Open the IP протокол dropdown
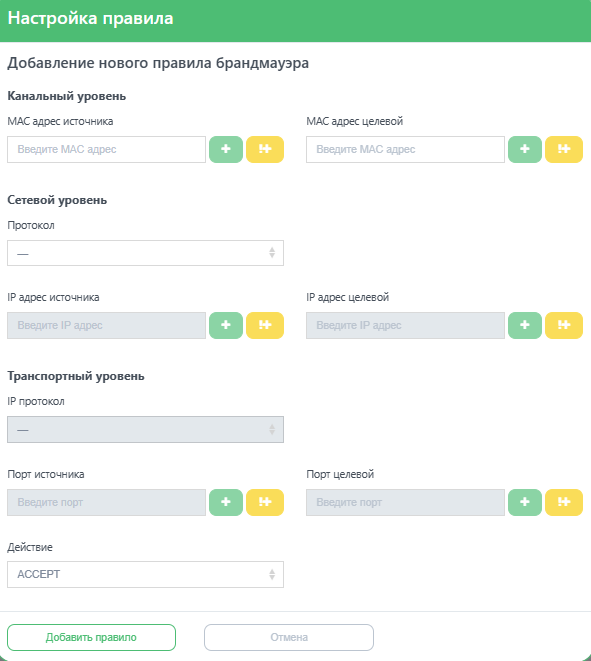The height and width of the screenshot is (661, 591). tap(145, 430)
